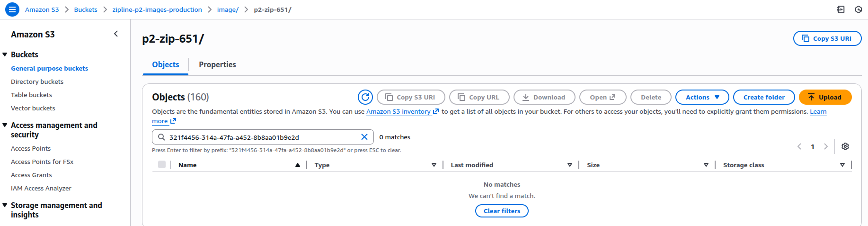Switch to the Properties tab
868x226 pixels.
coord(217,64)
